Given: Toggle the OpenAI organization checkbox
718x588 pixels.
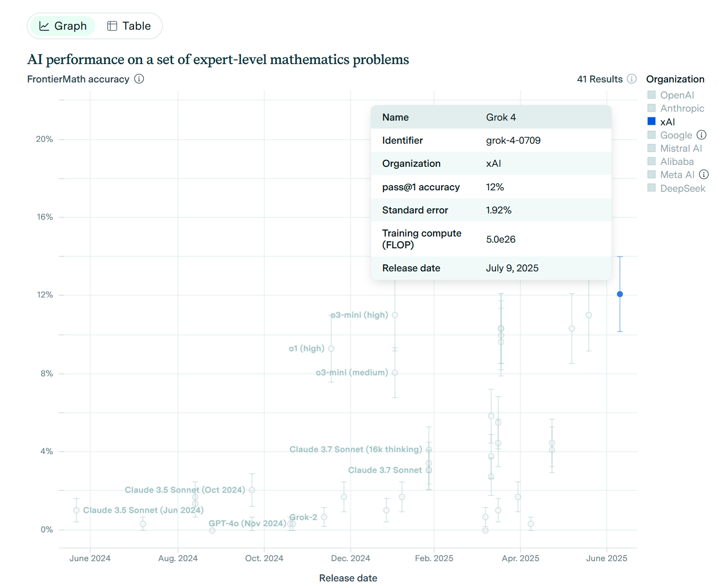Looking at the screenshot, I should [x=652, y=95].
